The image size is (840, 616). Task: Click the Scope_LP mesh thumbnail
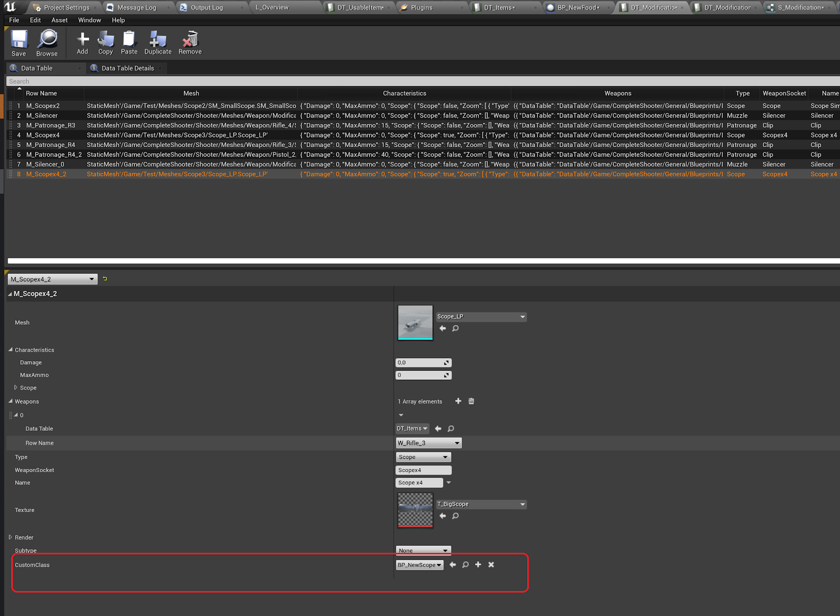pyautogui.click(x=415, y=322)
